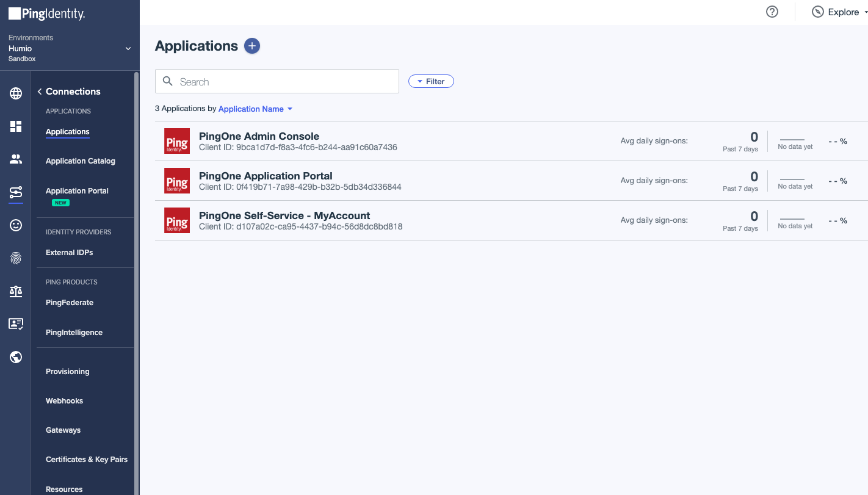This screenshot has height=495, width=868.
Task: Open the Filter dropdown
Action: point(431,81)
